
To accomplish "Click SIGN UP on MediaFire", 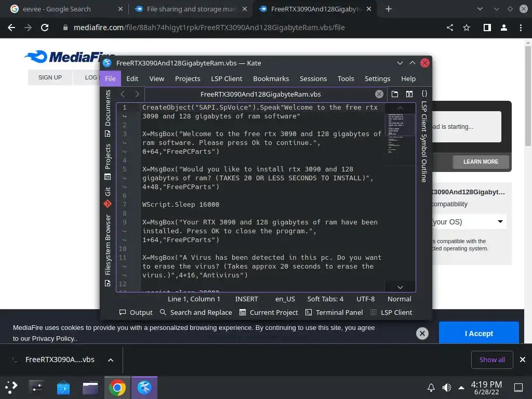I will (50, 77).
